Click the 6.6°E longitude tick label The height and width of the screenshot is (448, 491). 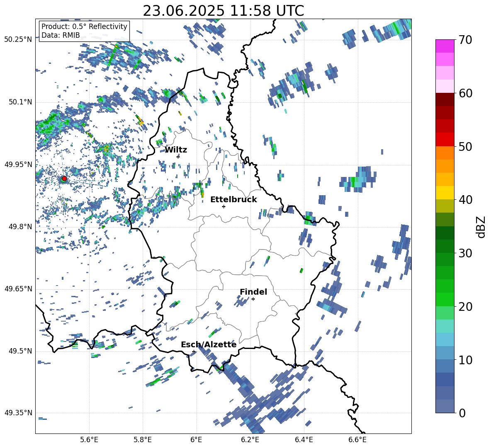[357, 440]
